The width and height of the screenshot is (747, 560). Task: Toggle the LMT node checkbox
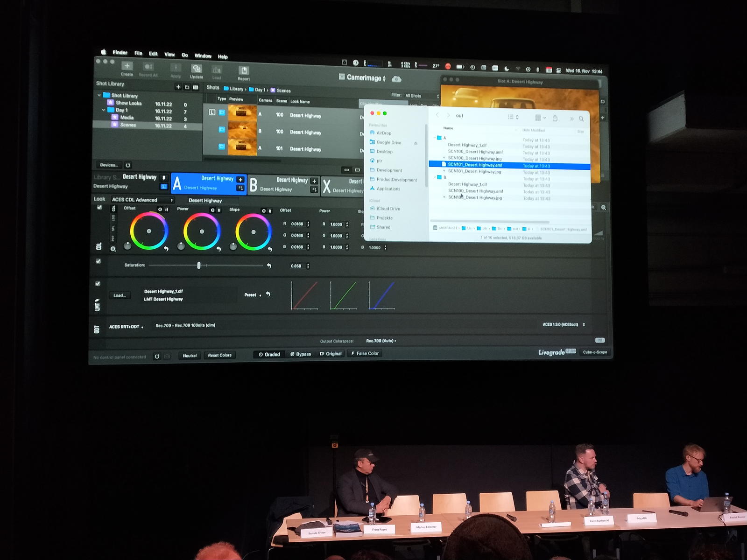pos(98,284)
